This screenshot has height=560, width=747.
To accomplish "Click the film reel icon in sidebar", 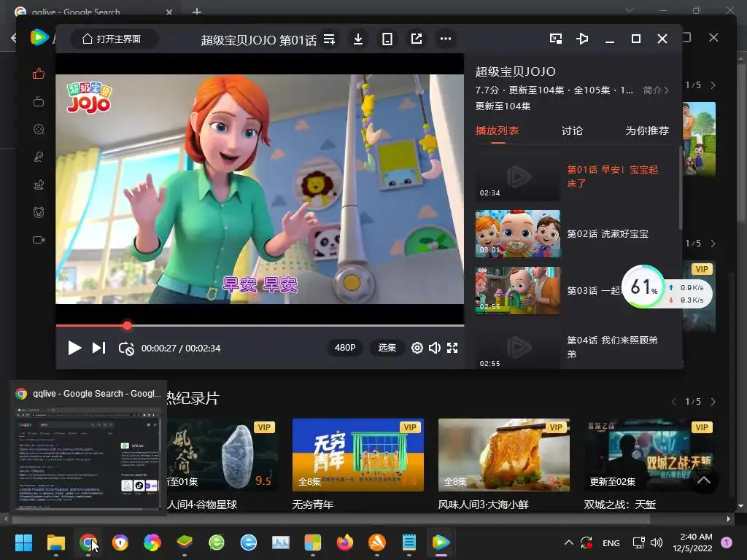I will pos(39,129).
